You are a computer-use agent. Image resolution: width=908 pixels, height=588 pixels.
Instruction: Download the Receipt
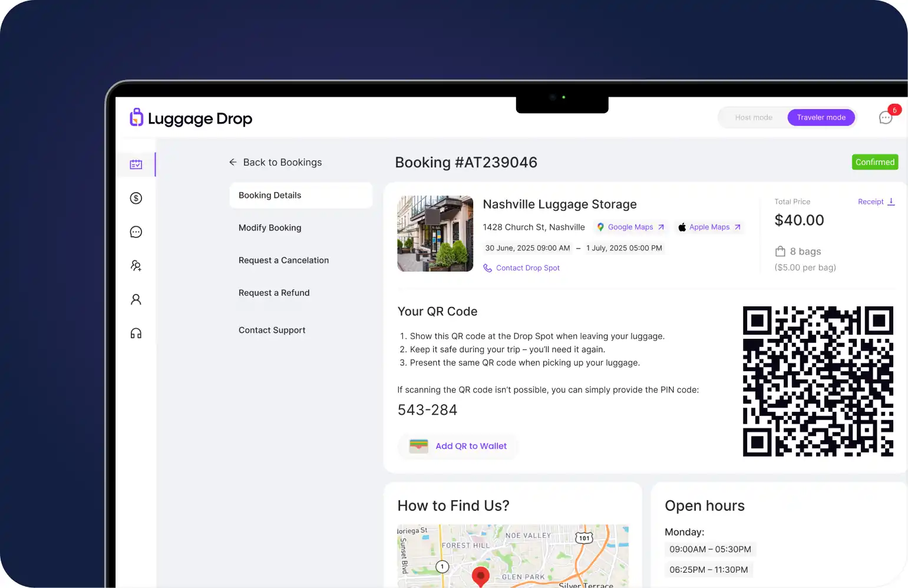(876, 201)
